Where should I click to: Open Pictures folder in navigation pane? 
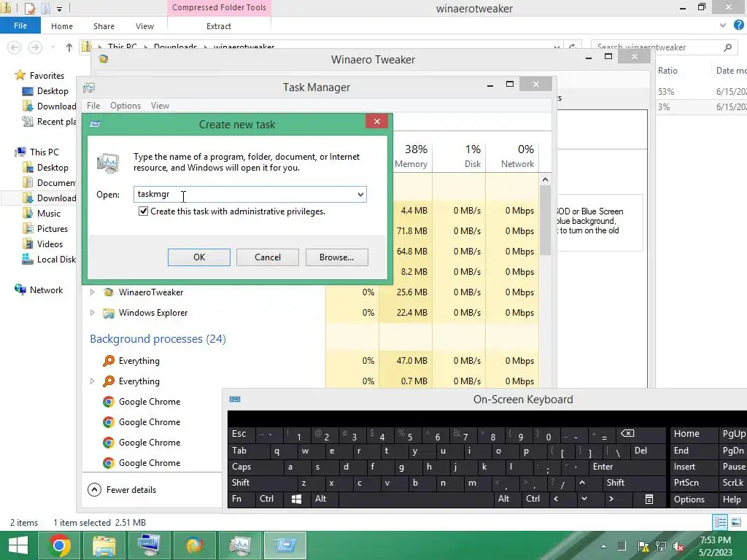tap(53, 228)
